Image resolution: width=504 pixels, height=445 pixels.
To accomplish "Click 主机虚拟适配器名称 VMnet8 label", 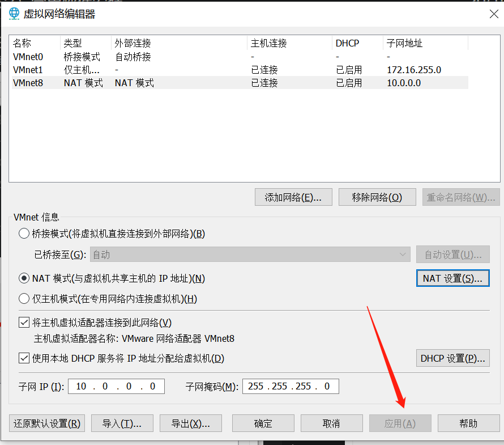I will tap(134, 338).
